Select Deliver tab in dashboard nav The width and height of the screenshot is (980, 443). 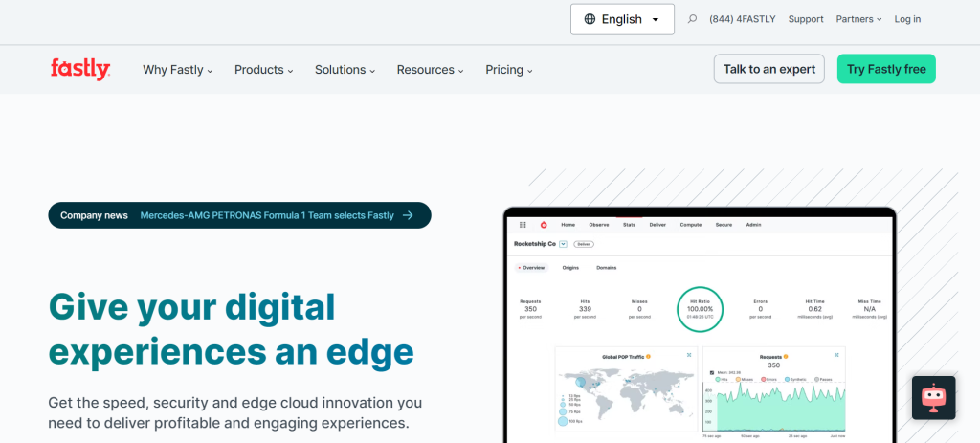click(x=658, y=224)
